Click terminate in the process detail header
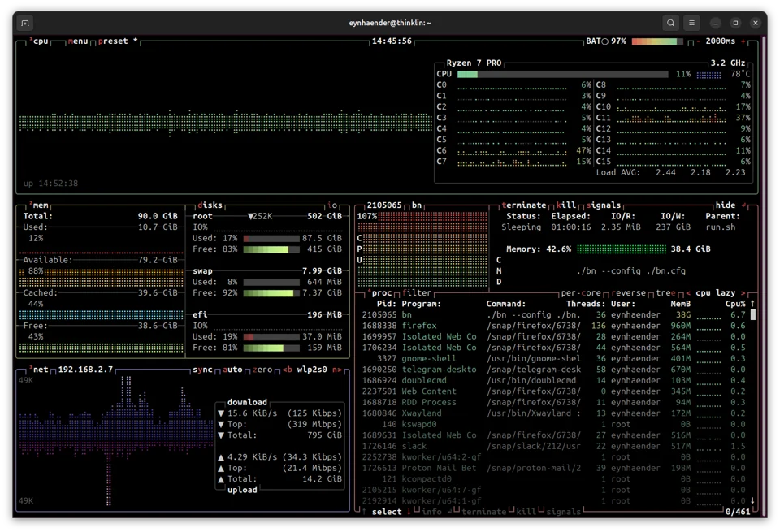 [x=524, y=205]
